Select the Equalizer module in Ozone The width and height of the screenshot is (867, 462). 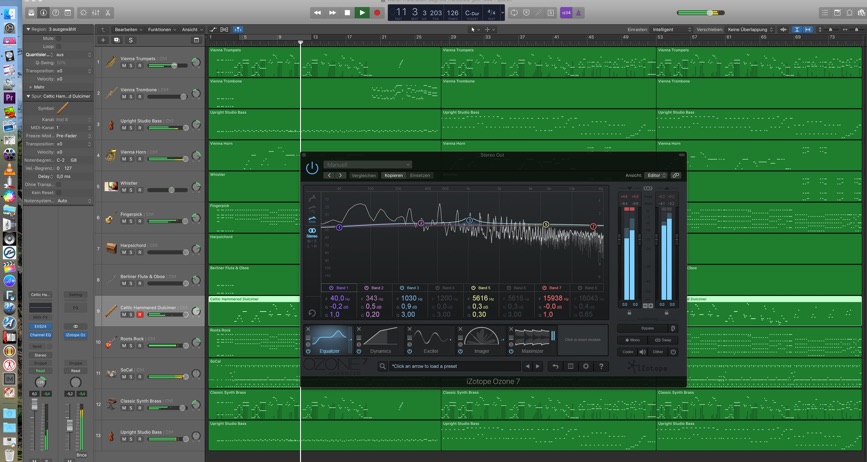(x=330, y=340)
